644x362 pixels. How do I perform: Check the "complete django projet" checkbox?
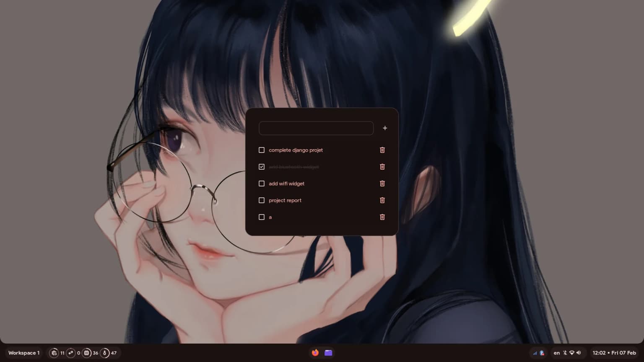coord(262,150)
